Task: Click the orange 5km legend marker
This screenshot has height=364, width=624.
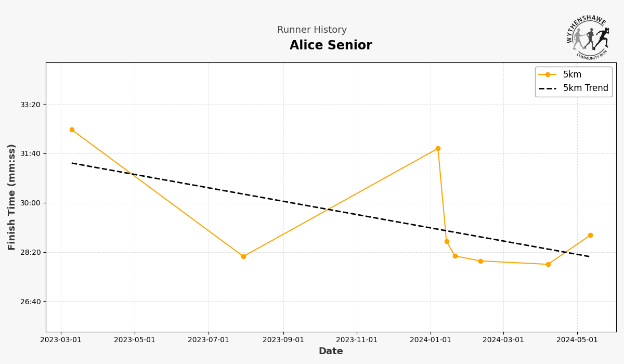Action: click(548, 75)
